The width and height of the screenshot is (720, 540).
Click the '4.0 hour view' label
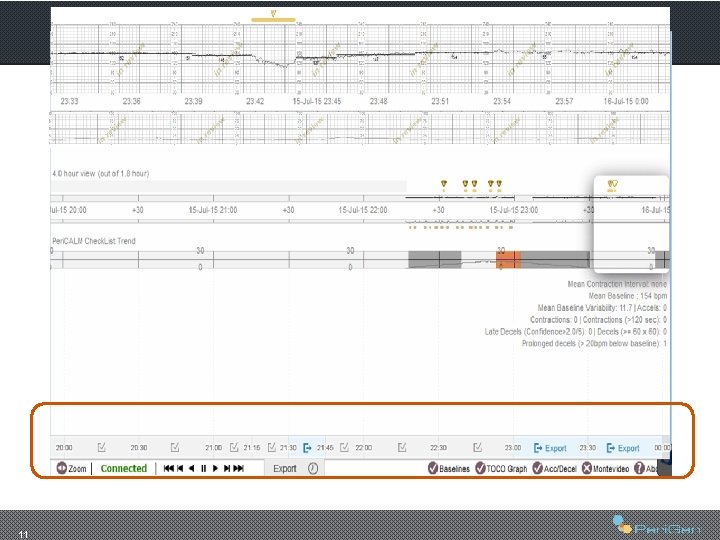point(101,174)
